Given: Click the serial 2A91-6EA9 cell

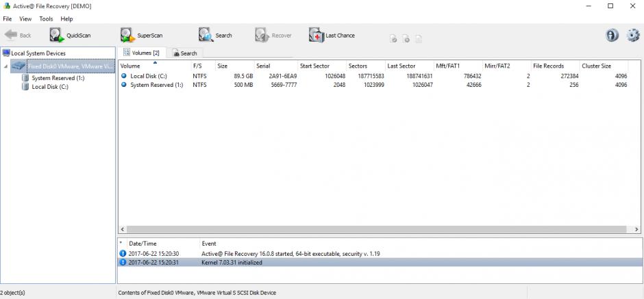Looking at the screenshot, I should click(282, 76).
